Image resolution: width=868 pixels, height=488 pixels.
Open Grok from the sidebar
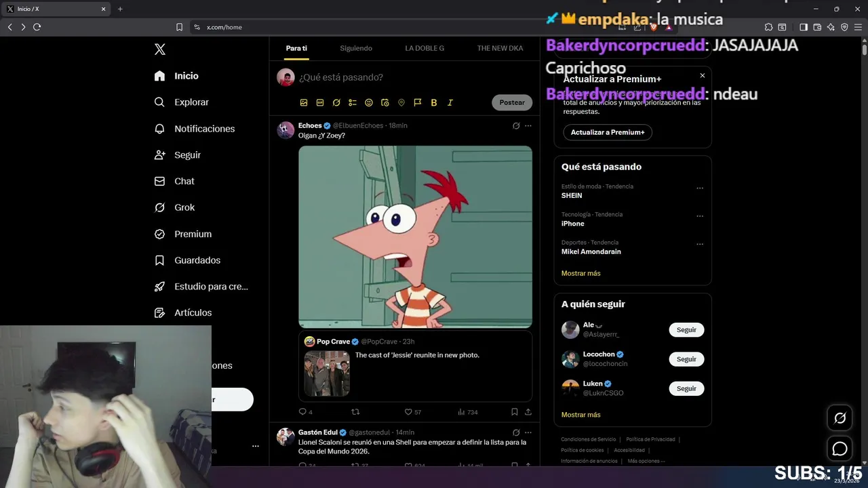[174, 207]
